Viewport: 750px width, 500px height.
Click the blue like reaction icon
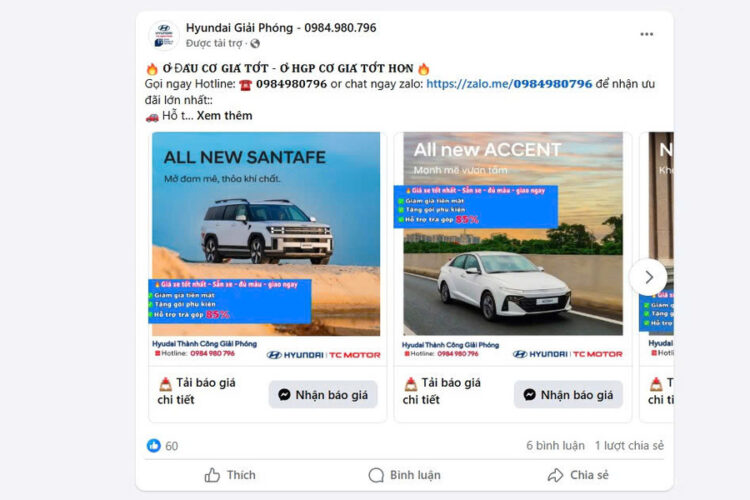154,445
